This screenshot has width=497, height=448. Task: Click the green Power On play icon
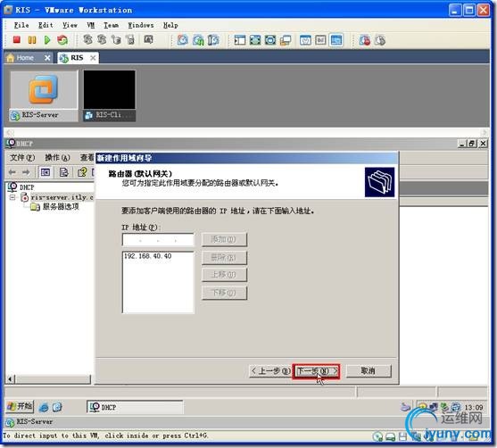click(x=47, y=40)
